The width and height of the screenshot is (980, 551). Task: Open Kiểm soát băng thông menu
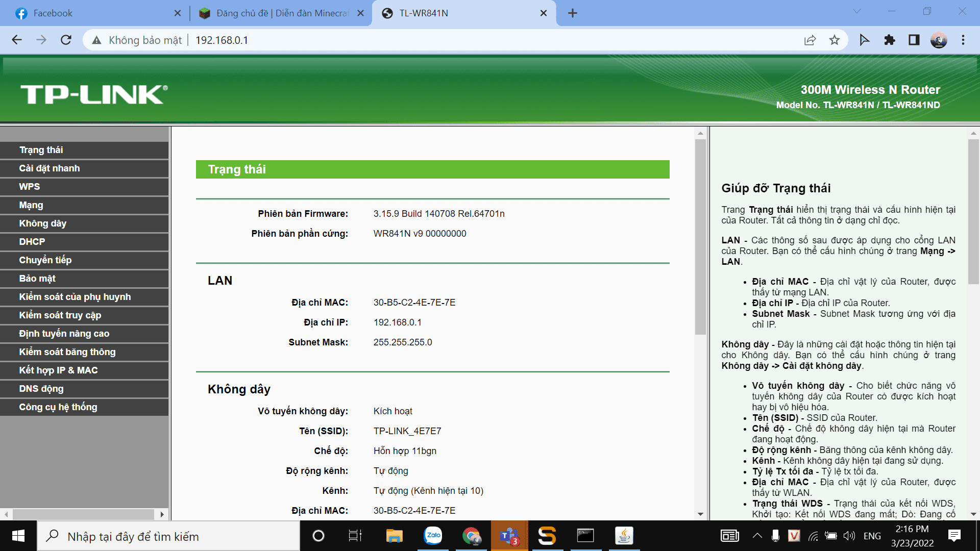coord(84,352)
